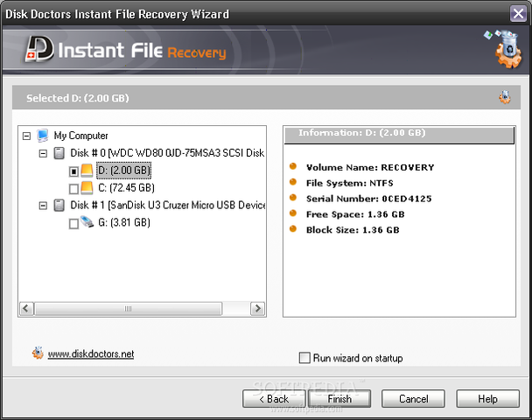
Task: Open the www.diskdoctors.net link
Action: point(91,353)
